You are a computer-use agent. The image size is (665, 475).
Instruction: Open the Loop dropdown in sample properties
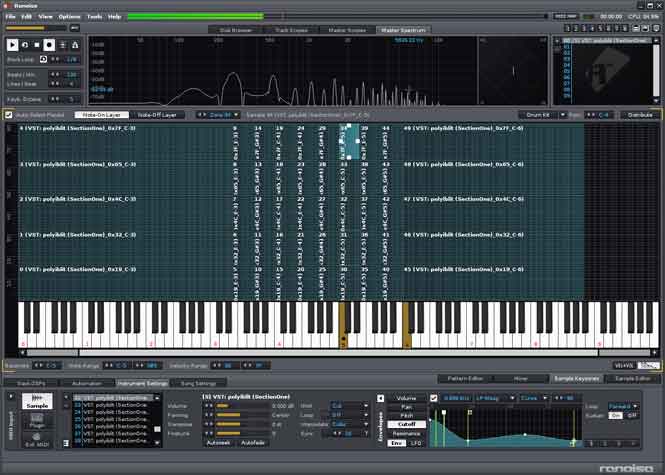[x=349, y=415]
